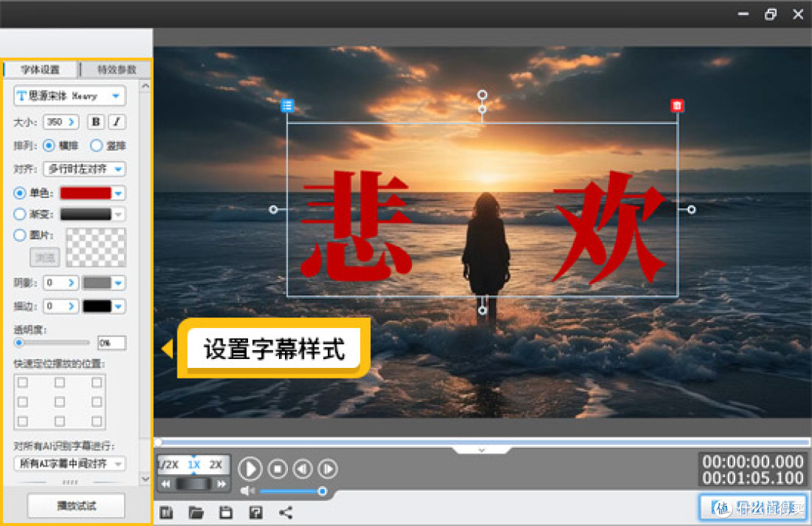Step back one frame
Image resolution: width=812 pixels, height=526 pixels.
click(303, 469)
